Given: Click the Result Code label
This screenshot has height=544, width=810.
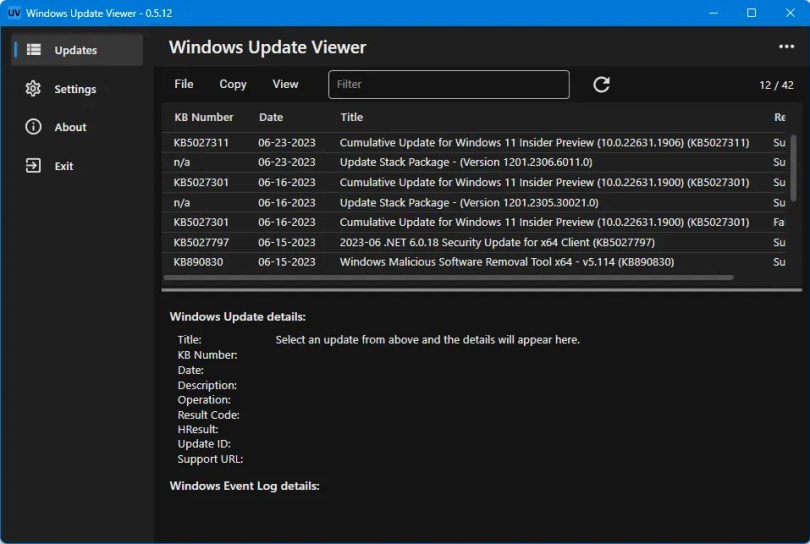Looking at the screenshot, I should (x=208, y=415).
